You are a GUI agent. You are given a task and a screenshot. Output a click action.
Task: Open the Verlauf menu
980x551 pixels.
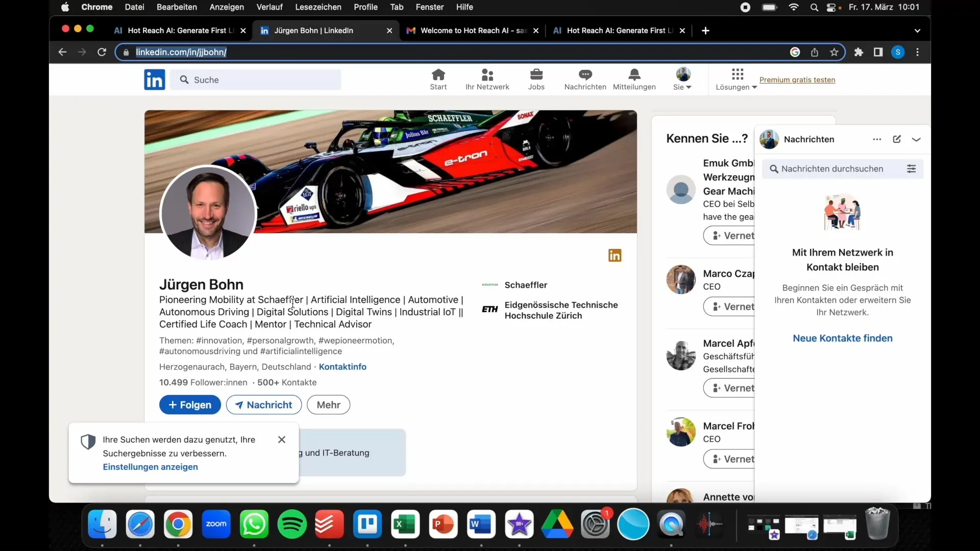point(269,7)
